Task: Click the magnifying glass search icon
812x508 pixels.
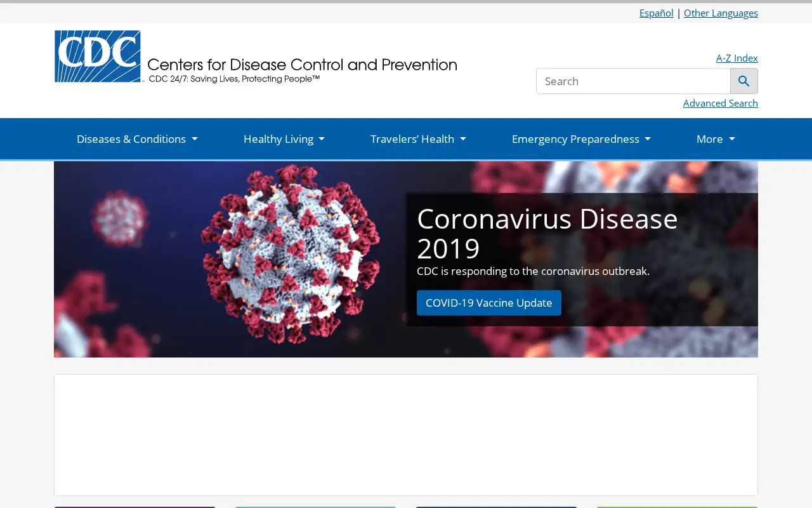Action: coord(744,81)
